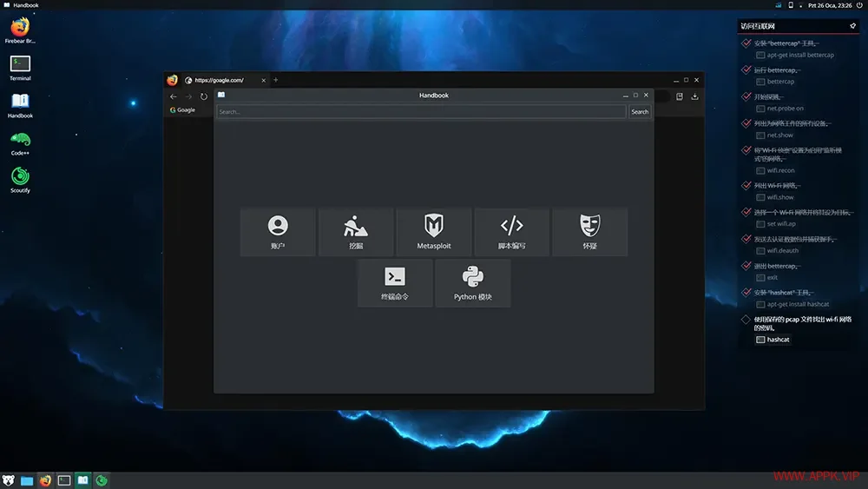Toggle checkmark above net.show command
868x489 pixels.
(x=746, y=123)
